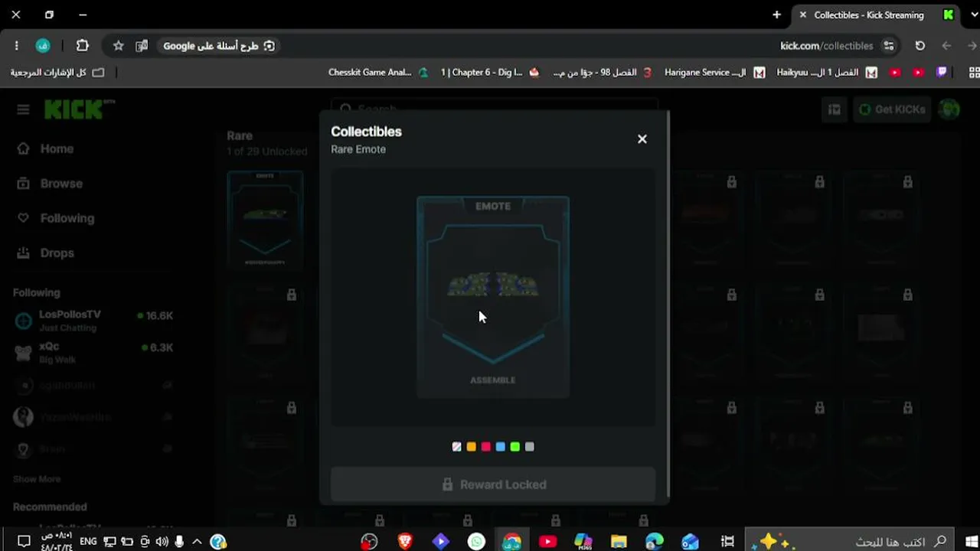Click the Get KICKs button
This screenshot has width=980, height=551.
click(x=891, y=109)
